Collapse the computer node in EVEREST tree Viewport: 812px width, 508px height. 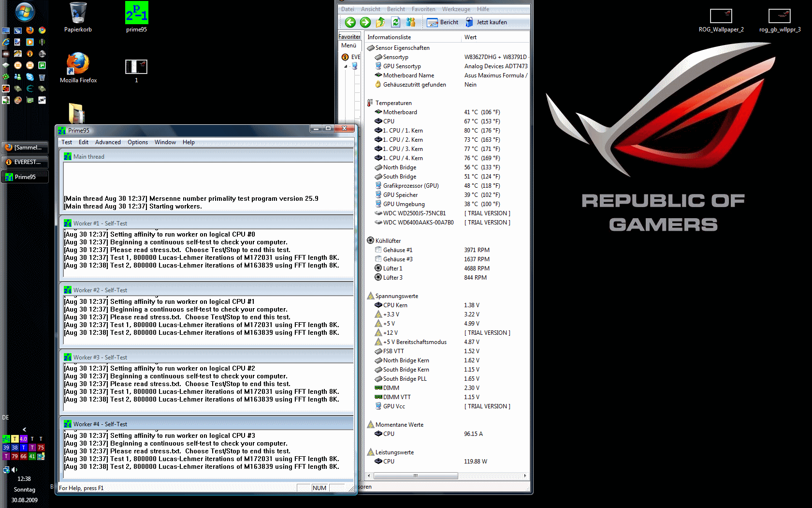pos(346,66)
